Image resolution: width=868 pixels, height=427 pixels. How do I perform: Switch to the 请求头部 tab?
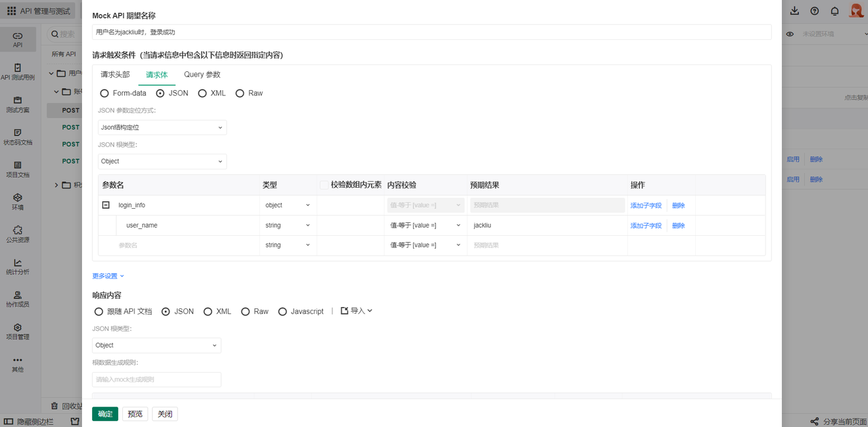(115, 75)
